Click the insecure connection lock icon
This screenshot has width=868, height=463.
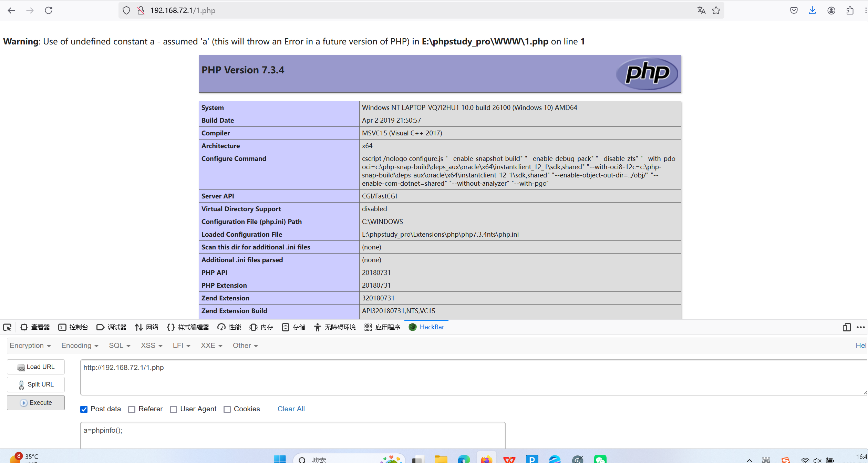[141, 10]
